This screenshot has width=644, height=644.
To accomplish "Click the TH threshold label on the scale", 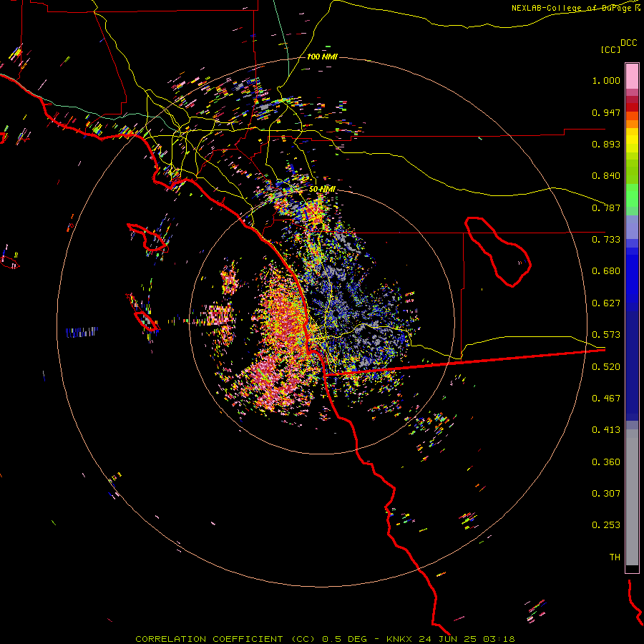I will coord(615,557).
